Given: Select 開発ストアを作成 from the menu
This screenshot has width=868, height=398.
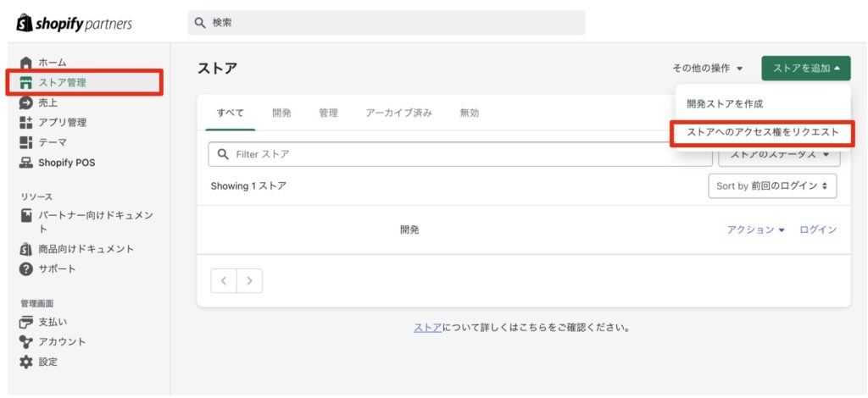Looking at the screenshot, I should [725, 104].
